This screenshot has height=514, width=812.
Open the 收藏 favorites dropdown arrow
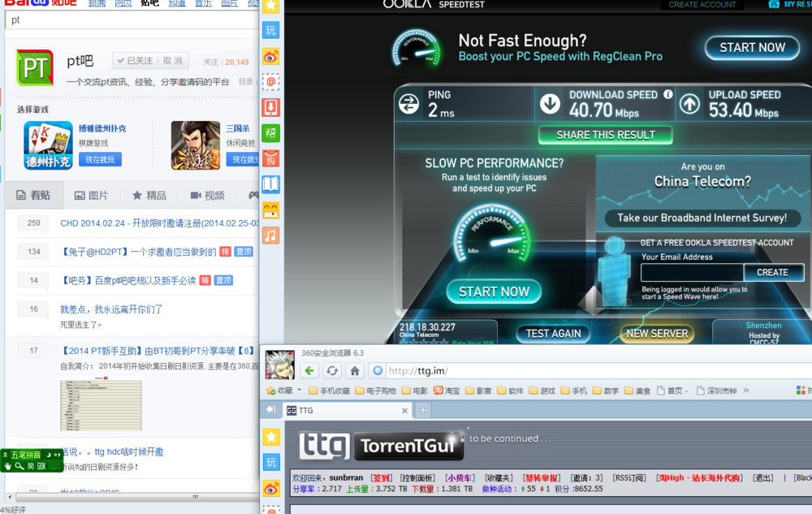pos(300,390)
